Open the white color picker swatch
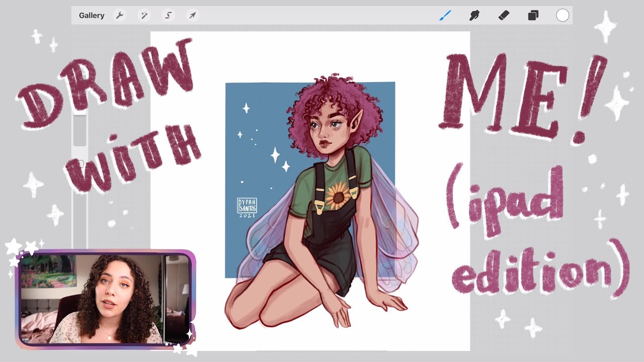This screenshot has width=644, height=362. (562, 16)
